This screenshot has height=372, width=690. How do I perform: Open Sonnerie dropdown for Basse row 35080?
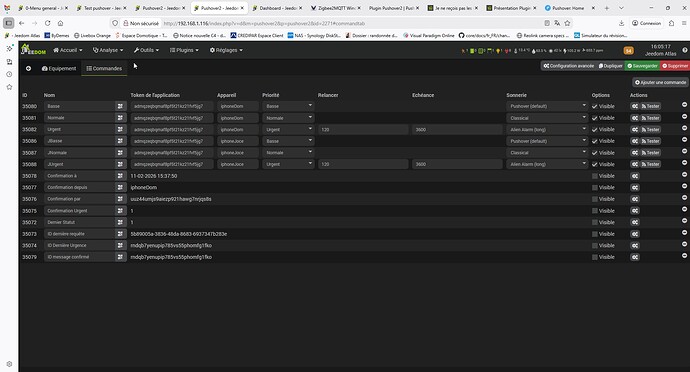point(547,106)
